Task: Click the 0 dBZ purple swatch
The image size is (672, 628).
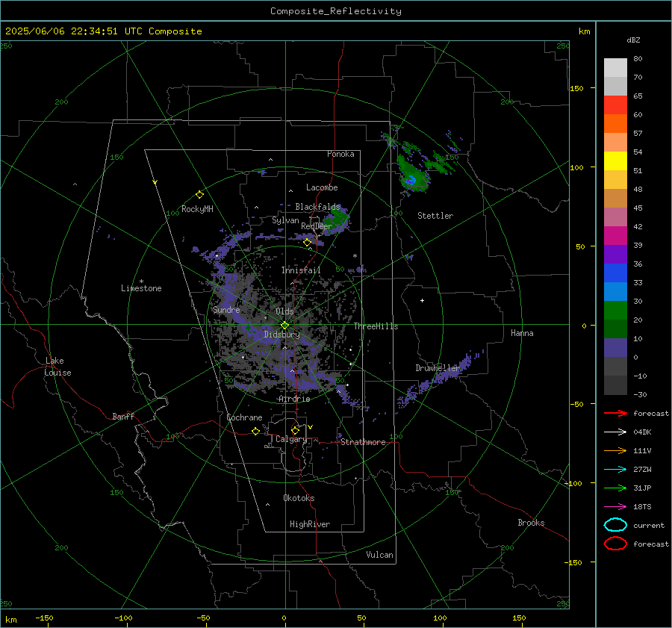Action: click(x=615, y=348)
